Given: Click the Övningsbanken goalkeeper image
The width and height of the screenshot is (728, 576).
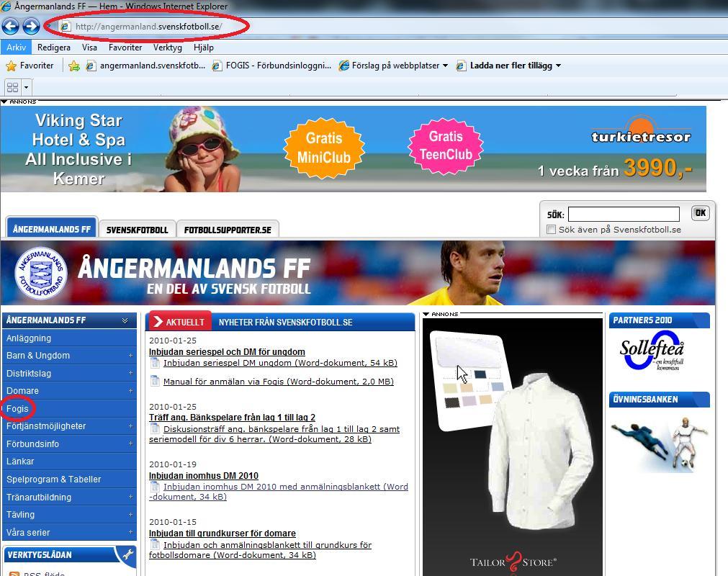Looking at the screenshot, I should click(660, 444).
